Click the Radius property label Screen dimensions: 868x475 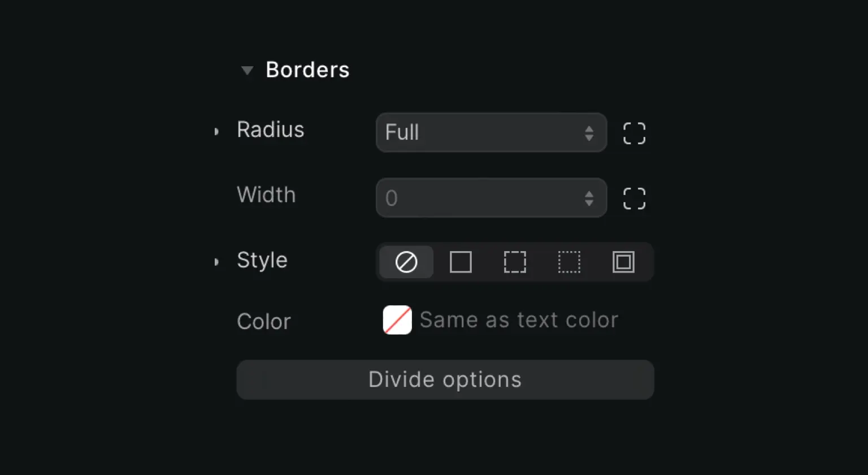270,129
